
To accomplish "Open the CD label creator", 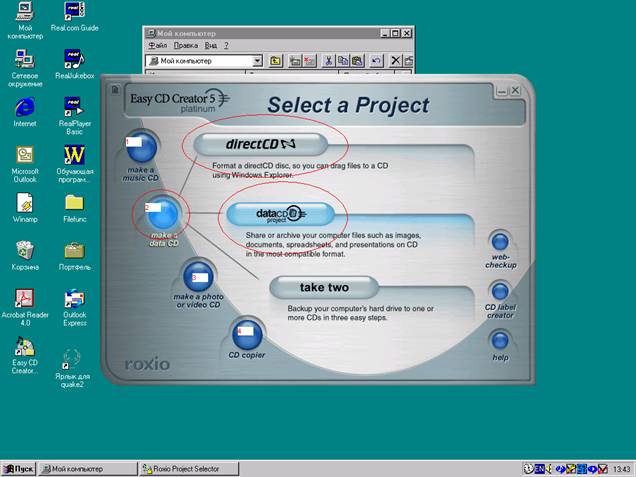I will (498, 291).
